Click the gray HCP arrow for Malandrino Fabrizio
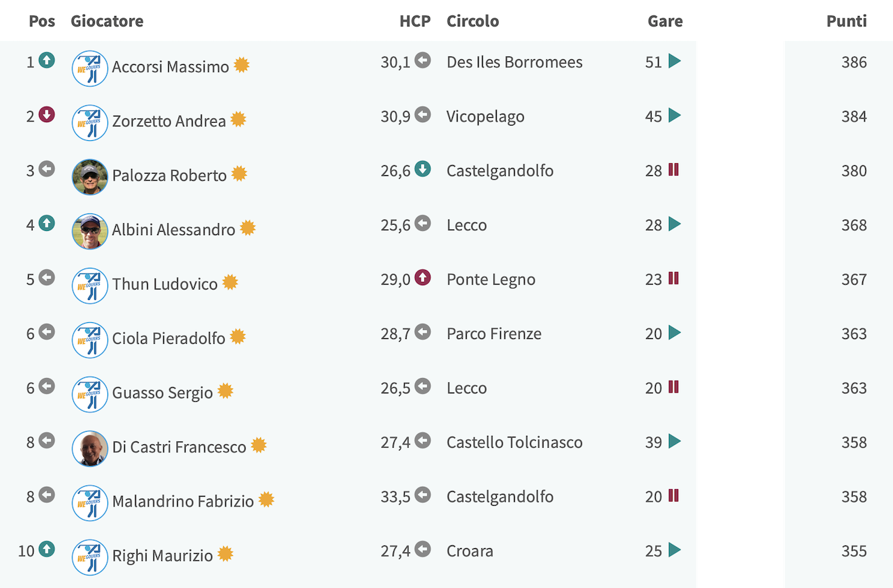The image size is (893, 588). pos(423,495)
